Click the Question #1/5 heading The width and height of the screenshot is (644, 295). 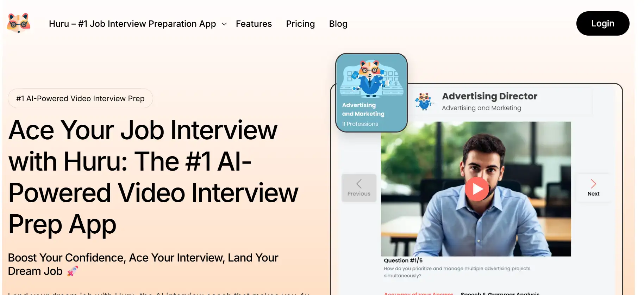(403, 260)
